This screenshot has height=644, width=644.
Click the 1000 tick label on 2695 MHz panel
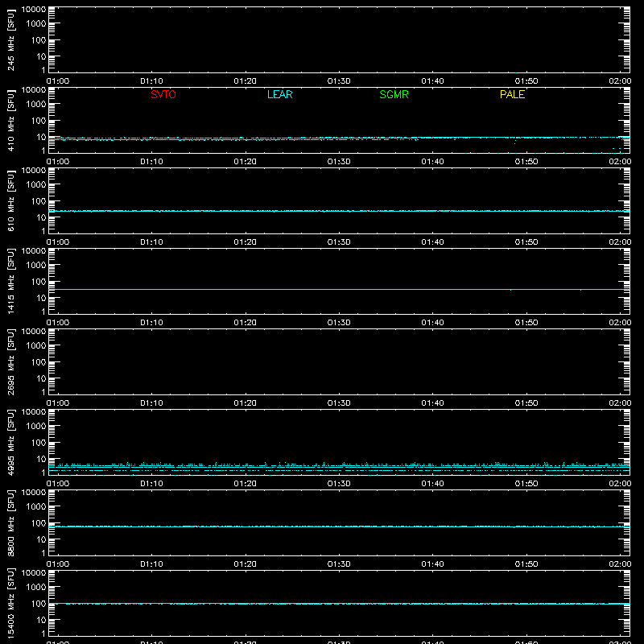(36, 346)
